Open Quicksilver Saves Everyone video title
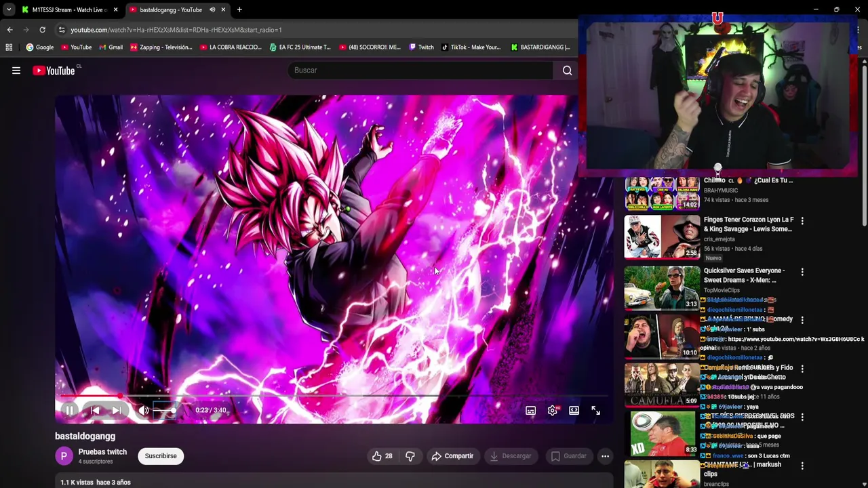 click(744, 275)
